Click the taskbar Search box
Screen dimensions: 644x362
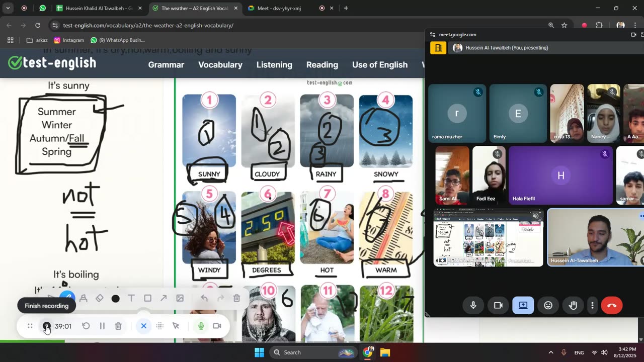[313, 352]
